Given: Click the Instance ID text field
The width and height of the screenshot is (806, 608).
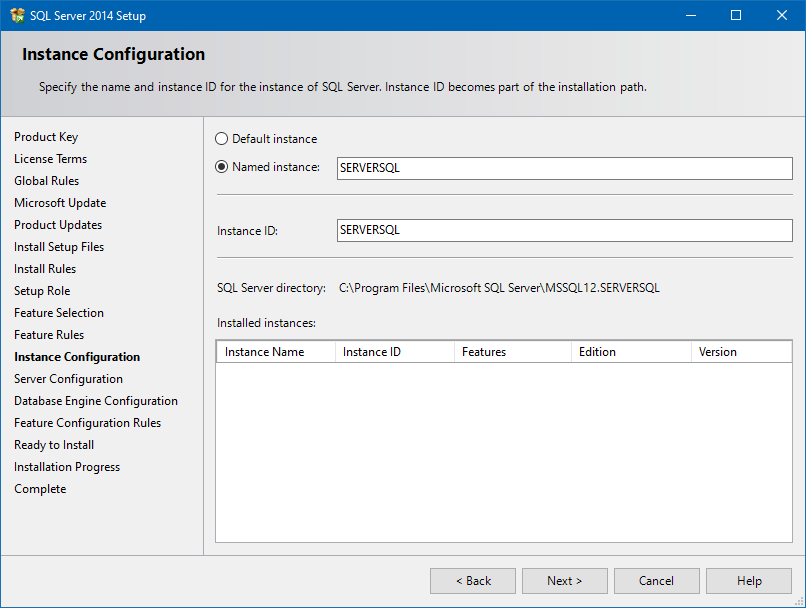Looking at the screenshot, I should point(564,230).
